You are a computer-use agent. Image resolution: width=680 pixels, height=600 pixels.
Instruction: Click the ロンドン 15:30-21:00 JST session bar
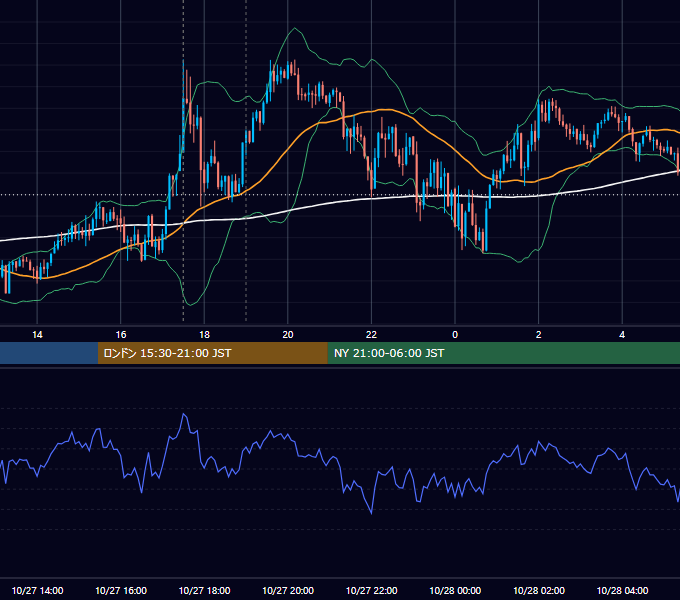click(212, 353)
